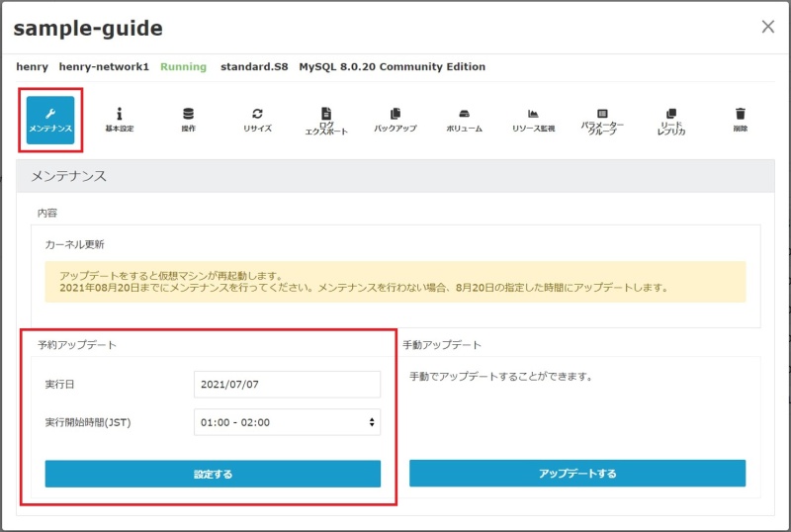This screenshot has width=791, height=532.
Task: Open the リードレプリカ icon
Action: 671,121
